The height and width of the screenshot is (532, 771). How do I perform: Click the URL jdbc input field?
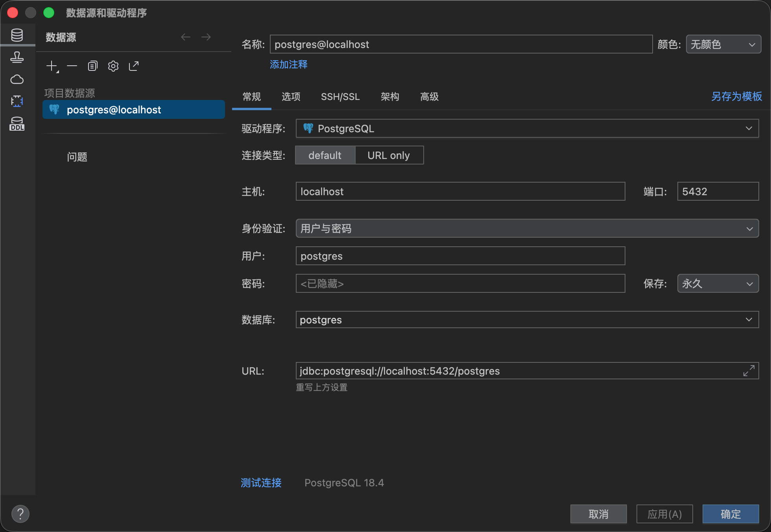(527, 371)
